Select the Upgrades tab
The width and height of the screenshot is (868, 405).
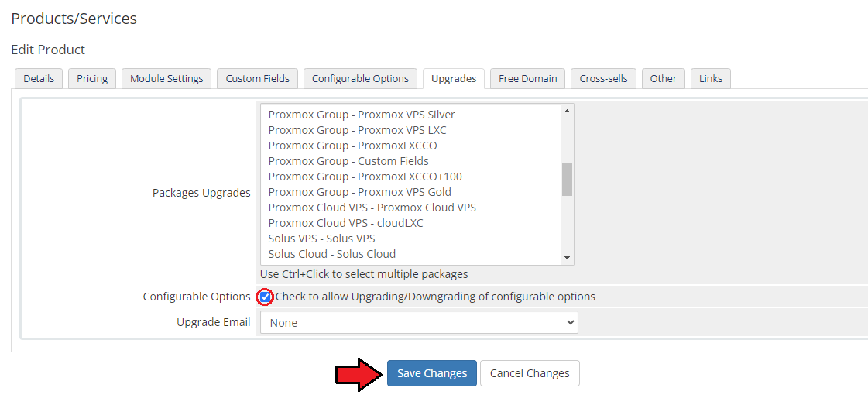[454, 78]
